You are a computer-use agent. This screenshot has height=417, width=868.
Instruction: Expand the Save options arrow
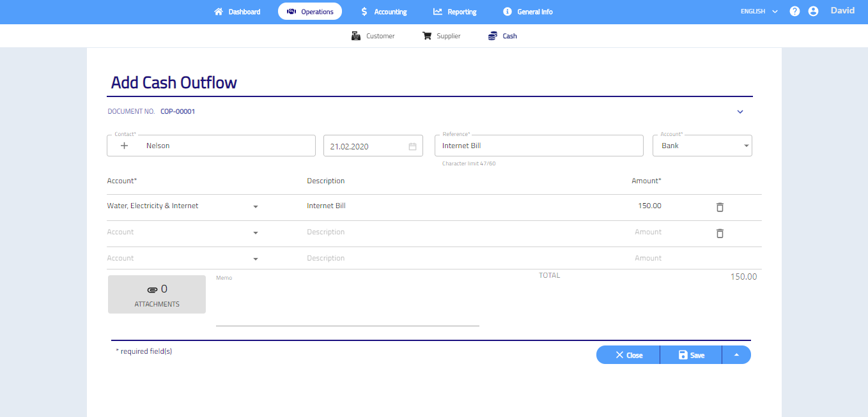click(x=736, y=355)
